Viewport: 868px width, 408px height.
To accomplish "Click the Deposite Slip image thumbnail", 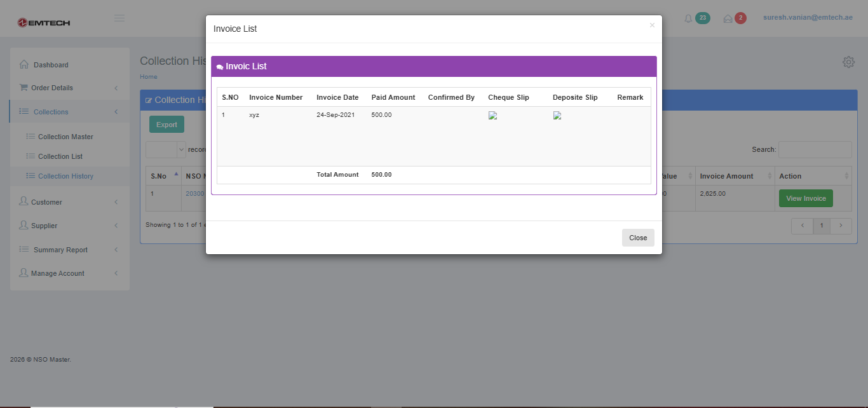I will [x=557, y=116].
